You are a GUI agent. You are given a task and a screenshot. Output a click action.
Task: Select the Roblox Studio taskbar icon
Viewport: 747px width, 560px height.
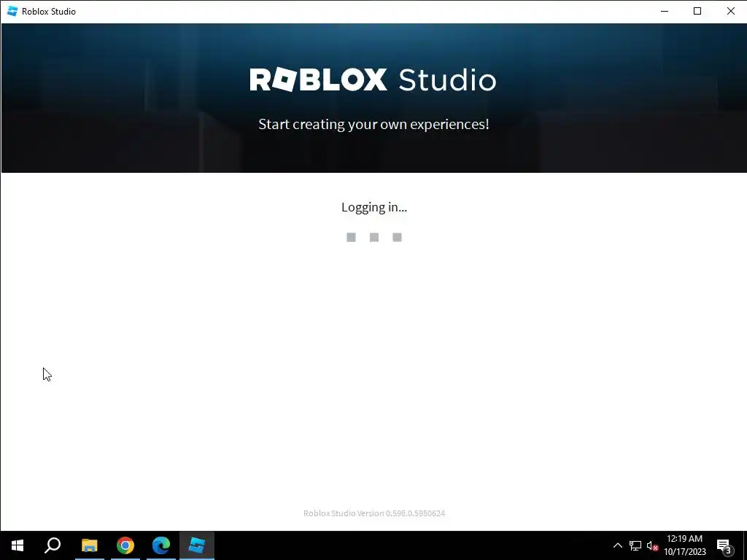[x=197, y=545]
